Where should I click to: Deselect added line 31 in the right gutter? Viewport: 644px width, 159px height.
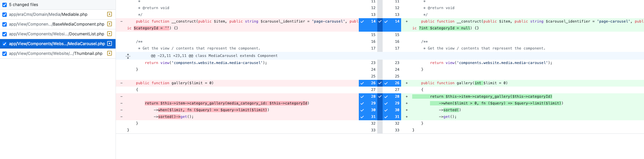pos(392,117)
